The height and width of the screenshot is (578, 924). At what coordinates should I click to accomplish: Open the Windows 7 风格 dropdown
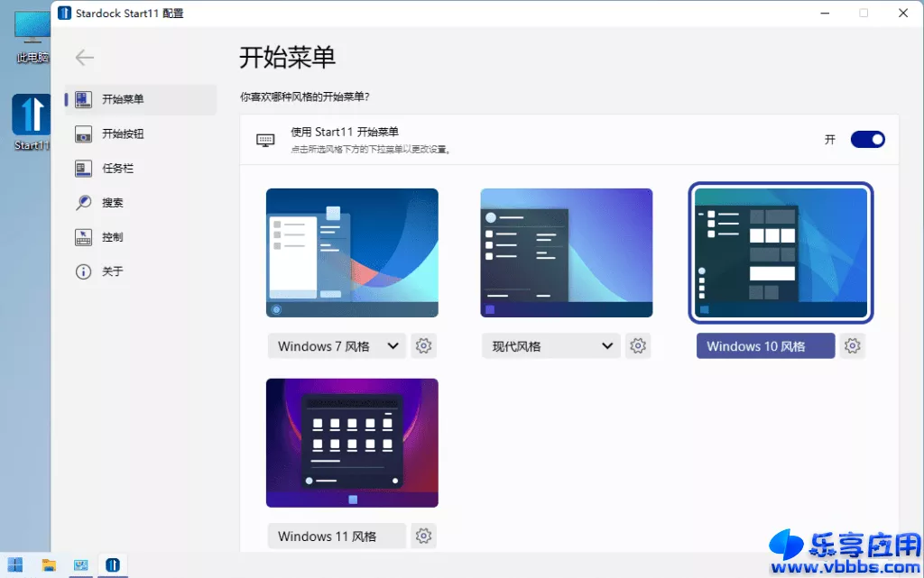click(336, 345)
